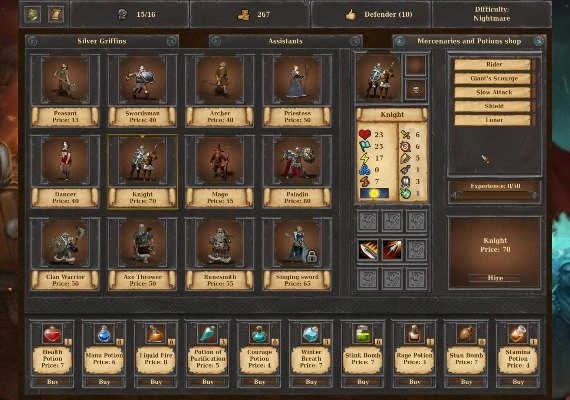The image size is (570, 400).
Task: Buy a Stun Bomb
Action: (x=466, y=382)
